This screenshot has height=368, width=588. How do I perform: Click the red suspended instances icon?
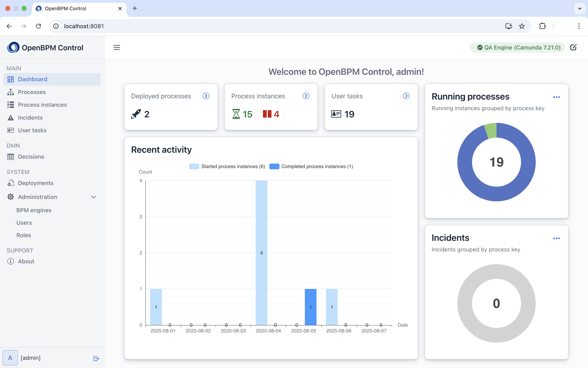click(x=267, y=114)
